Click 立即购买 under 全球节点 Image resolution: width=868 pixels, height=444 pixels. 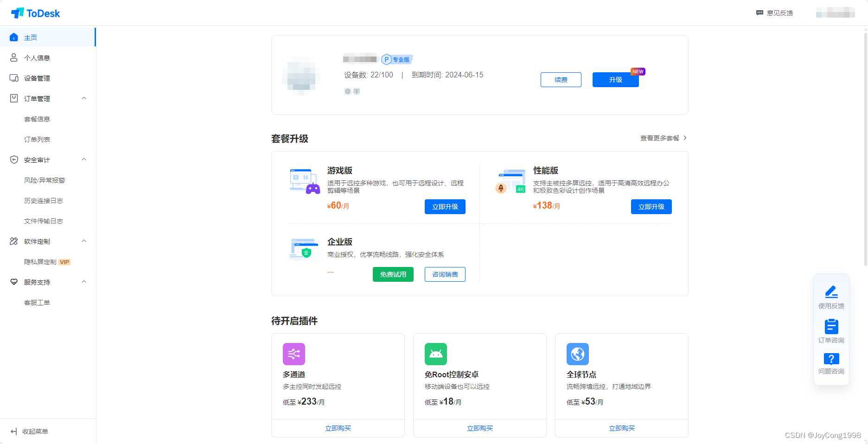click(x=622, y=428)
